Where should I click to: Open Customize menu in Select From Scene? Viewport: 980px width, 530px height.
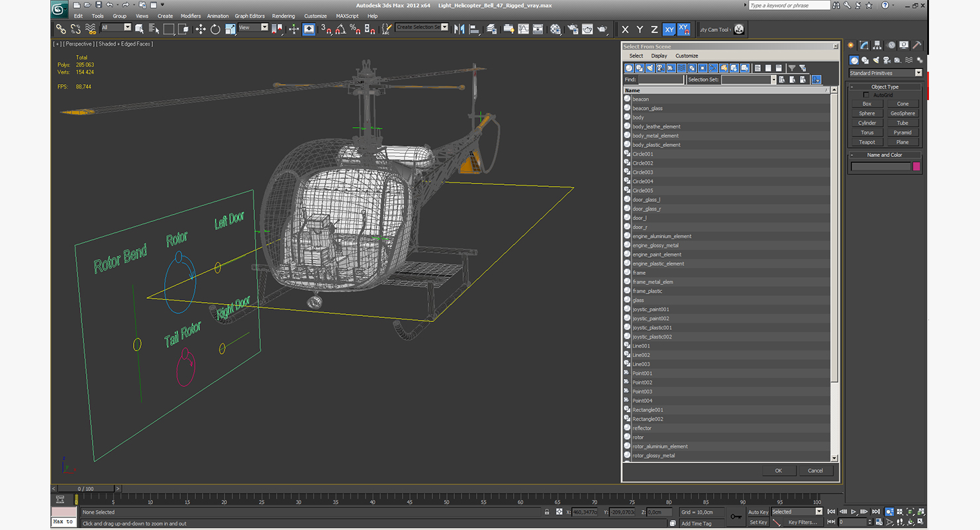[687, 56]
